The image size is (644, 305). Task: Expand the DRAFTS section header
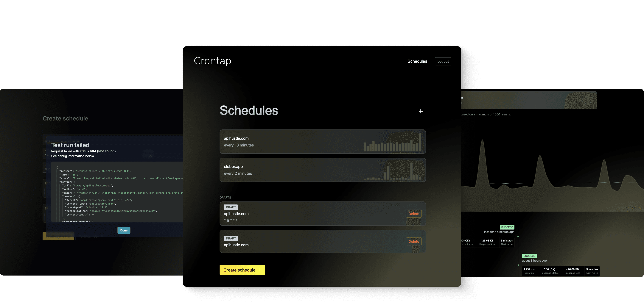tap(225, 197)
